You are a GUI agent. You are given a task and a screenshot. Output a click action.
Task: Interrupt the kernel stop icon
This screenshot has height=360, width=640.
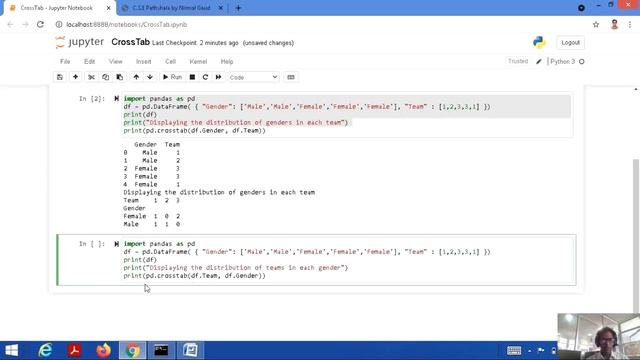point(192,77)
